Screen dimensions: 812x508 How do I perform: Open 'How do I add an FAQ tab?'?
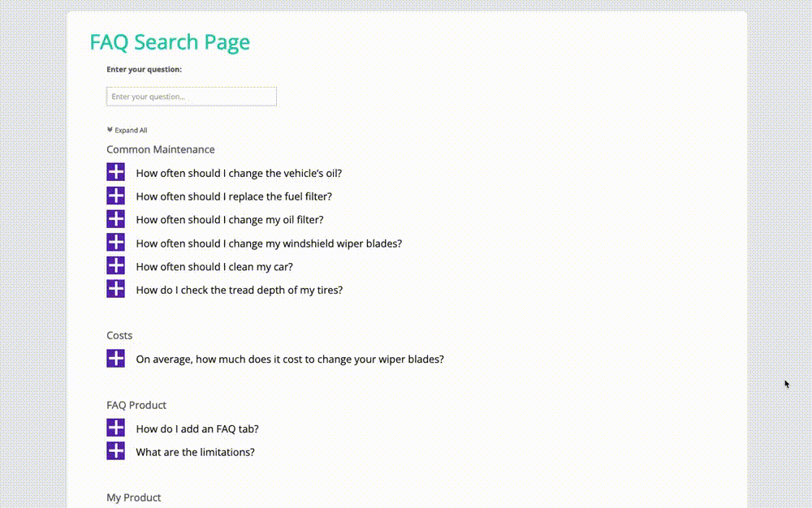tap(197, 428)
